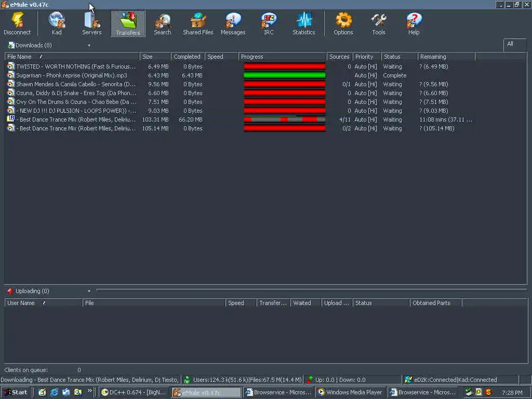Sort downloads by Priority column

(x=367, y=57)
